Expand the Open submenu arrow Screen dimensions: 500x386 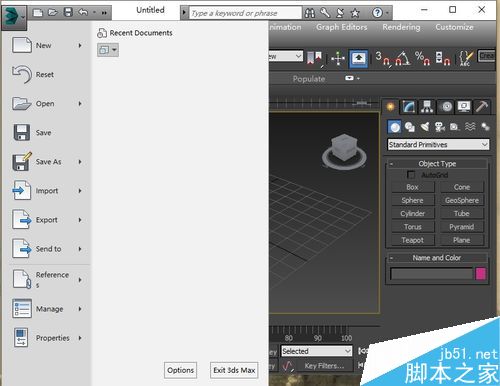[80, 104]
